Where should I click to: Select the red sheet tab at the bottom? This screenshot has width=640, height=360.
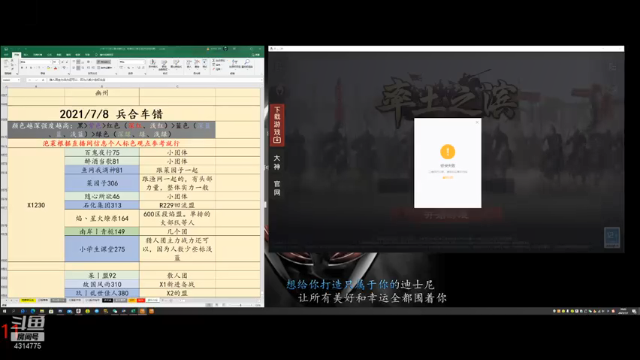(x=141, y=300)
